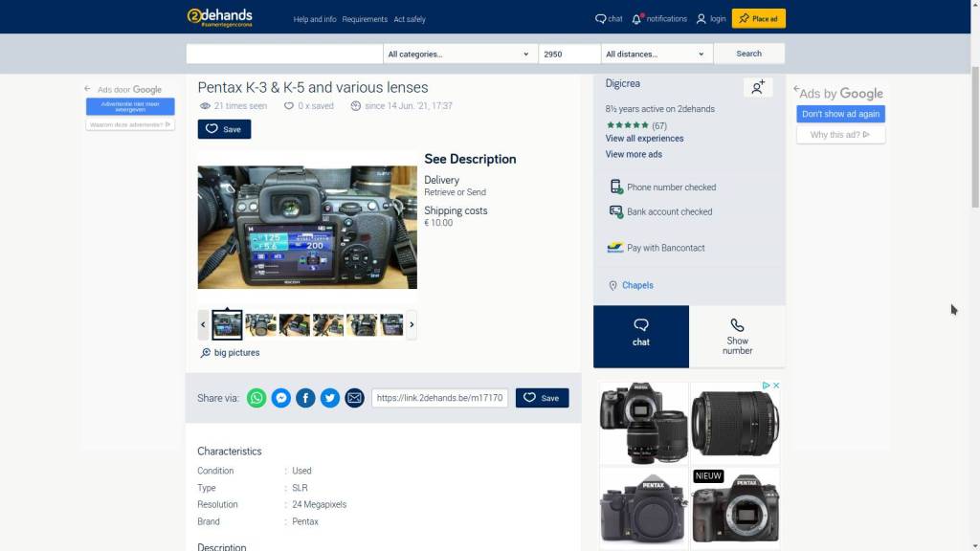980x551 pixels.
Task: Click the share link URL field
Action: pyautogui.click(x=439, y=398)
